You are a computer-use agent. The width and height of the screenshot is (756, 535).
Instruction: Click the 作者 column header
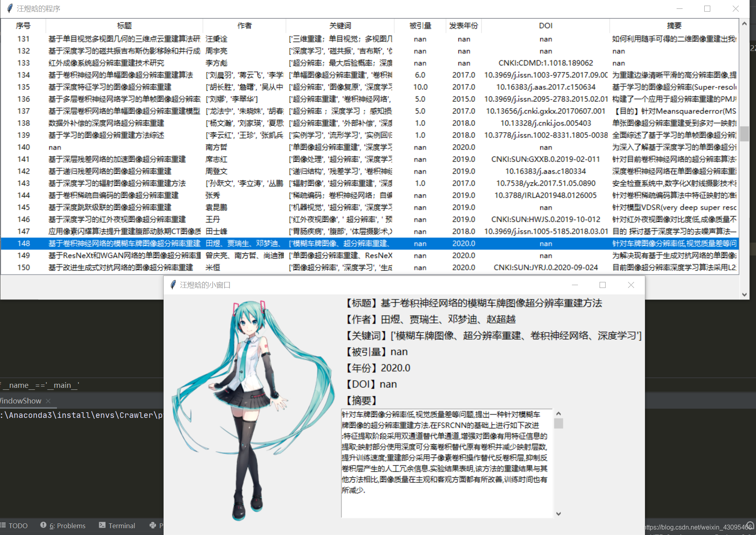click(x=244, y=26)
